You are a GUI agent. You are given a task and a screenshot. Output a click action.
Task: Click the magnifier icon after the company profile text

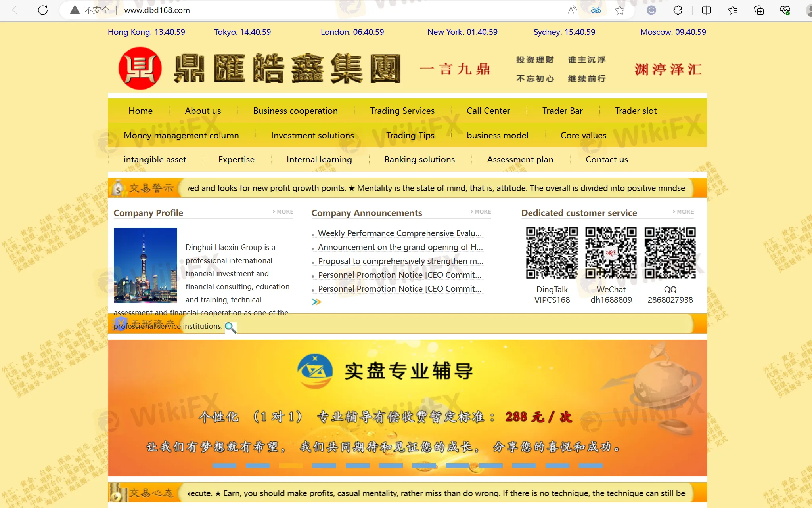point(230,328)
